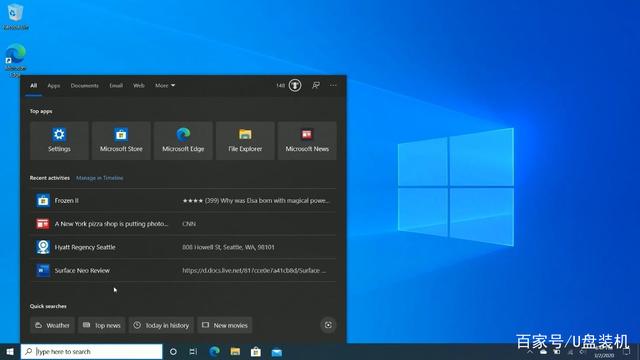The height and width of the screenshot is (360, 640).
Task: Open the three-dot options menu in search panel
Action: coord(333,85)
